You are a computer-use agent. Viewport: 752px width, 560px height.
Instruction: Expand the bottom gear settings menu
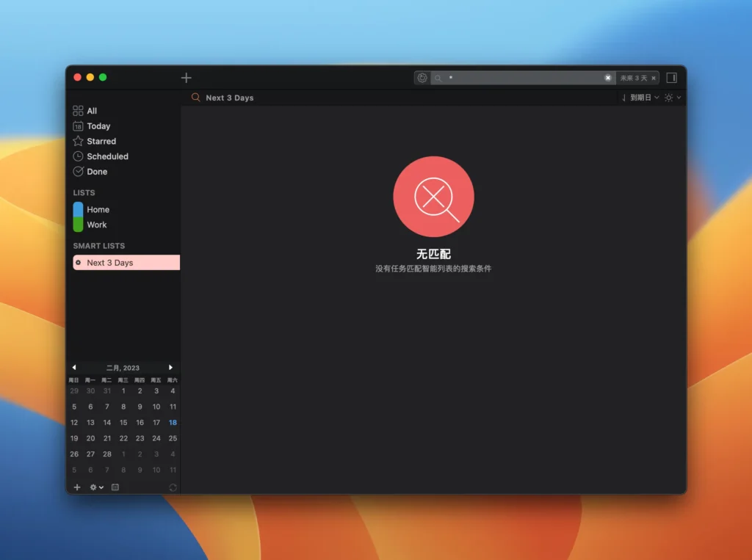94,487
